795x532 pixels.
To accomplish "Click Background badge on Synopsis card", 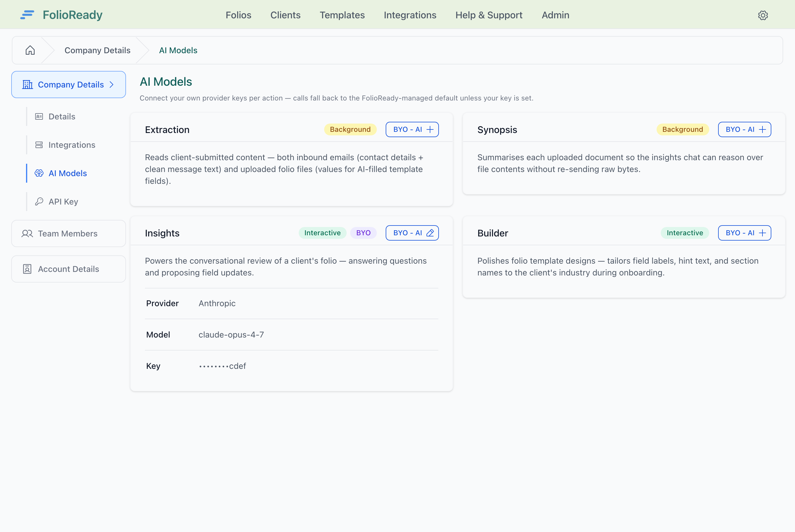I will point(683,130).
